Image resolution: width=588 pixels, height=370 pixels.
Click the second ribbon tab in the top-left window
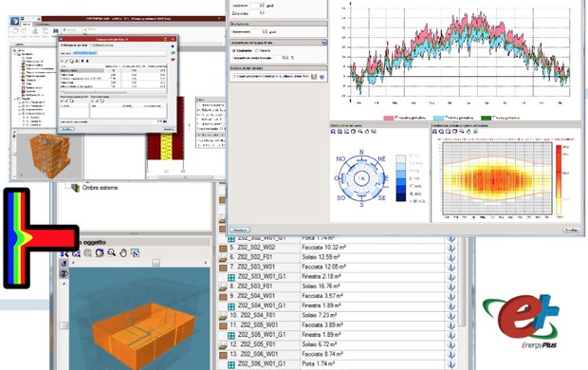[x=43, y=25]
